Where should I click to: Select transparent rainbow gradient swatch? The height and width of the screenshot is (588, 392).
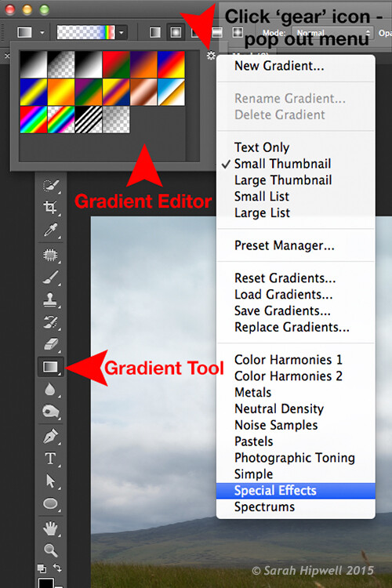click(x=61, y=120)
